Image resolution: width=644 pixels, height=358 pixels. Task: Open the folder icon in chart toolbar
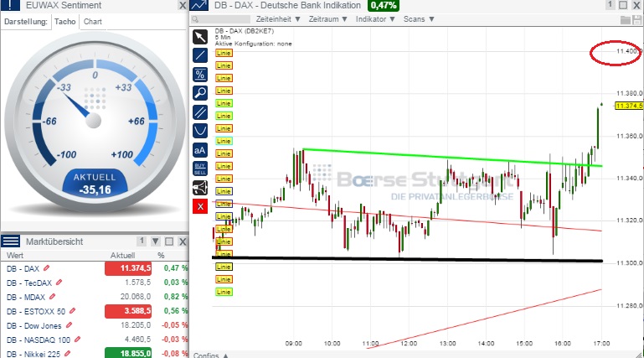click(x=626, y=20)
